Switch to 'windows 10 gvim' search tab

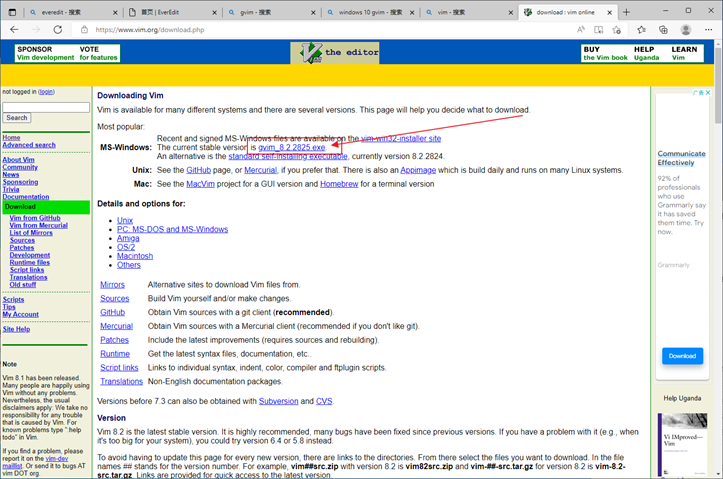(x=370, y=12)
